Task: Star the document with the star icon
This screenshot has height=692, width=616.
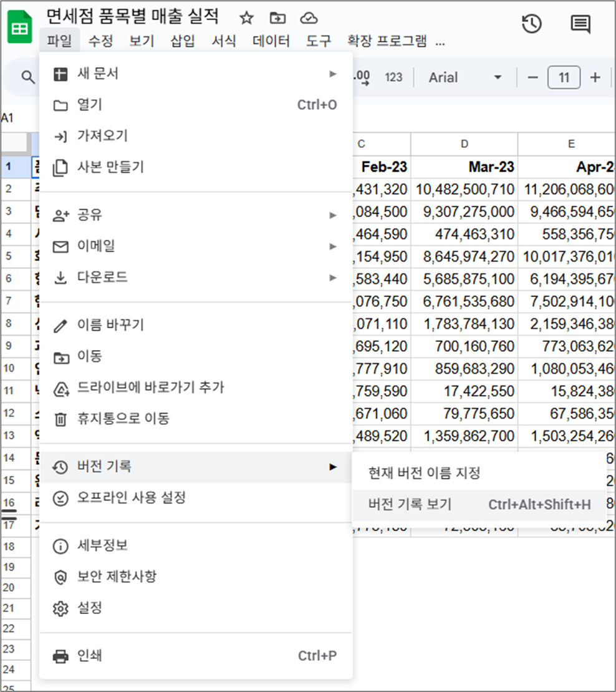Action: 246,17
